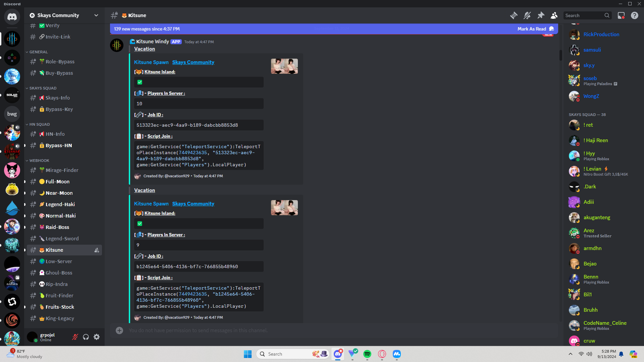Open the HN-Info channel
The width and height of the screenshot is (644, 362).
coord(64,134)
